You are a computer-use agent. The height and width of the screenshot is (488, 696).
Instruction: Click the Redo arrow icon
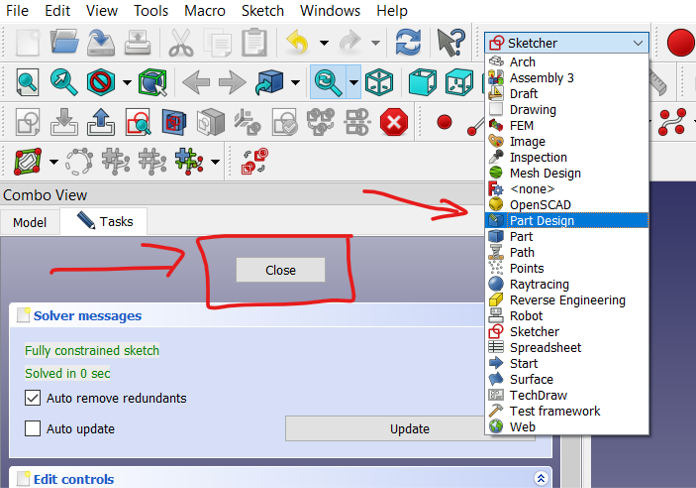(350, 43)
